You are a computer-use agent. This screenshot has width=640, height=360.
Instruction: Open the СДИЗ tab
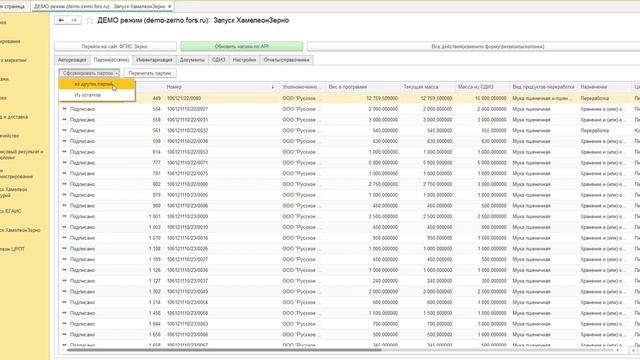219,60
